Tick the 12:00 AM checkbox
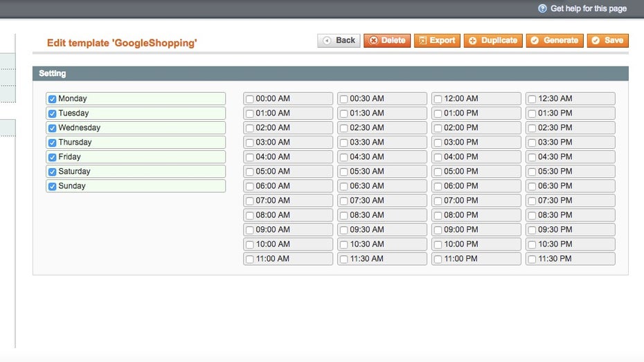The width and height of the screenshot is (644, 362). 438,99
